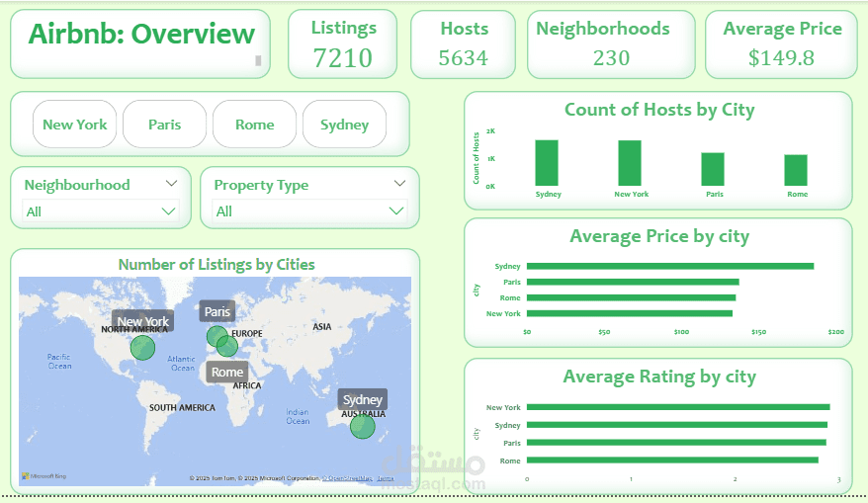The image size is (868, 503).
Task: Click the Sydney bar in Average Rating chart
Action: click(x=677, y=425)
